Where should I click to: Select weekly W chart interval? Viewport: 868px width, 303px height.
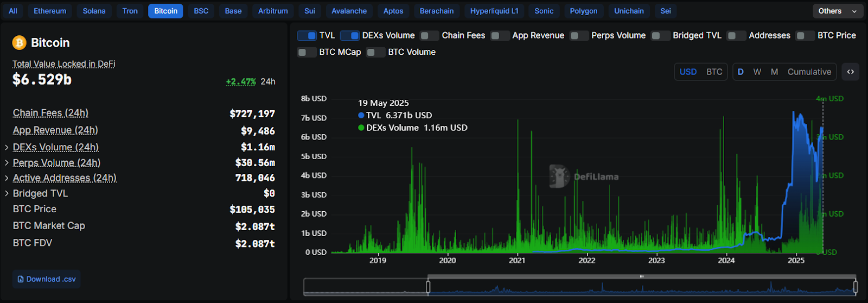point(757,72)
